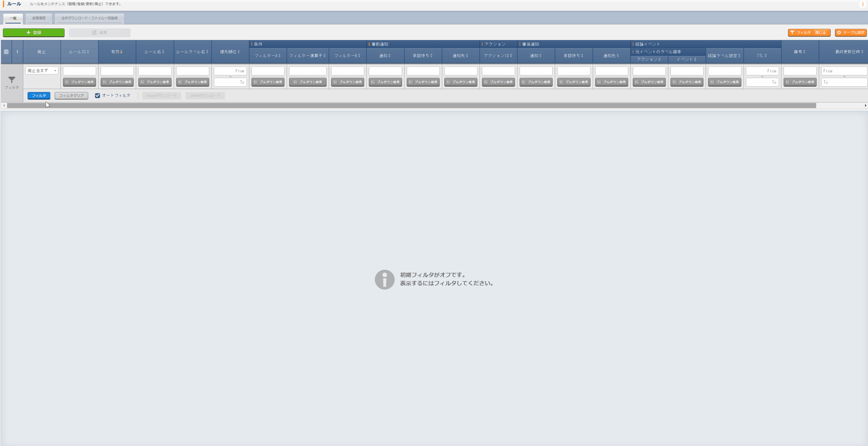Open プルダウン検索 under 備考 column
The image size is (868, 446).
pos(800,82)
